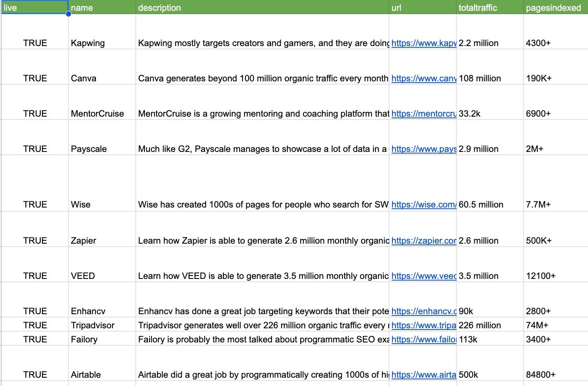Click the '2.2 million' traffic cell
The width and height of the screenshot is (588, 386).
(490, 32)
